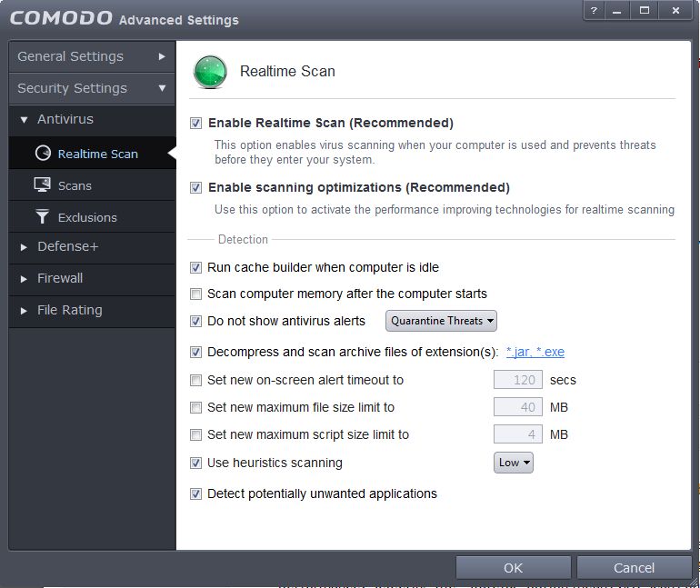Screen dimensions: 700x588
Task: Toggle Use heuristics scanning checkbox
Action: click(195, 463)
